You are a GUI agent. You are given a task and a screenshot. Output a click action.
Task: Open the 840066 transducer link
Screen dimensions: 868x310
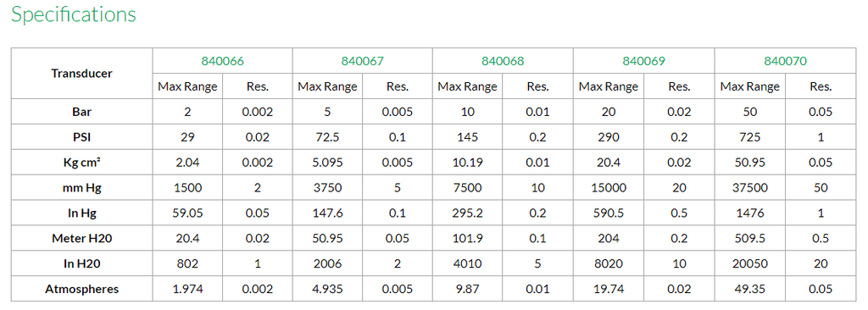(223, 61)
